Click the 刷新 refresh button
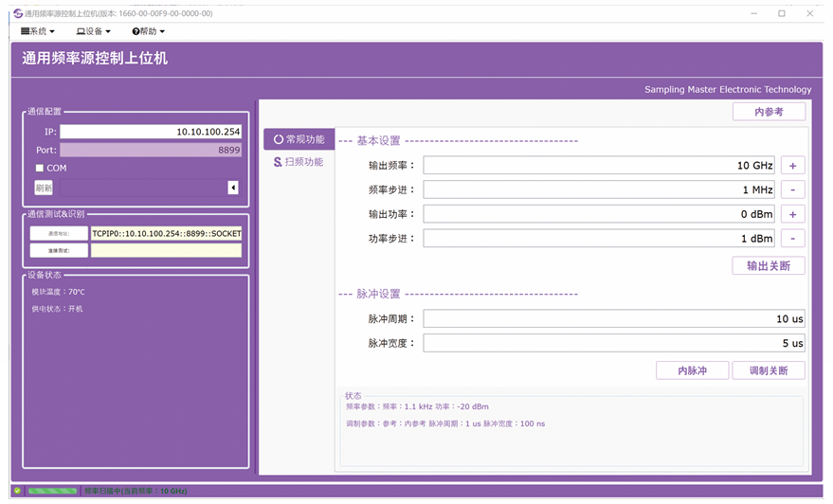The width and height of the screenshot is (833, 504). pos(44,188)
